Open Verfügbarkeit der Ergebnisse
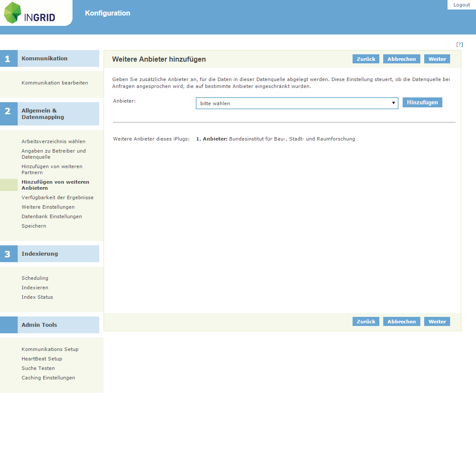 57,197
